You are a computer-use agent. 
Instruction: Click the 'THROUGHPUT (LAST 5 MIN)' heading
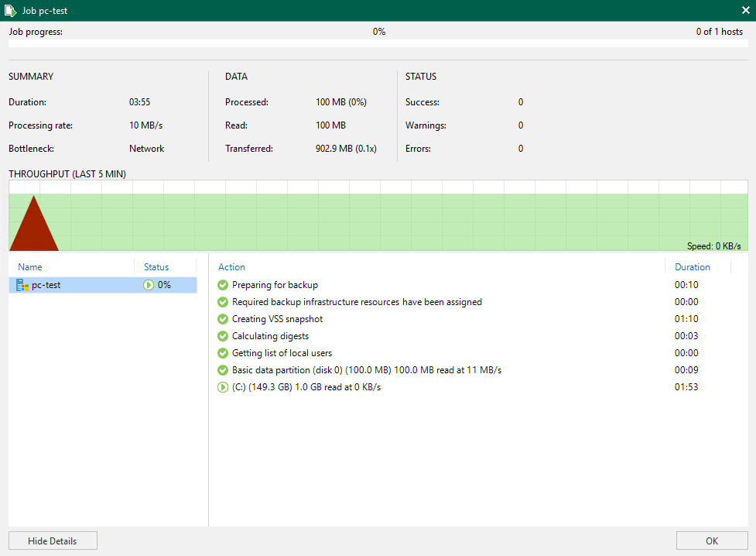[67, 174]
